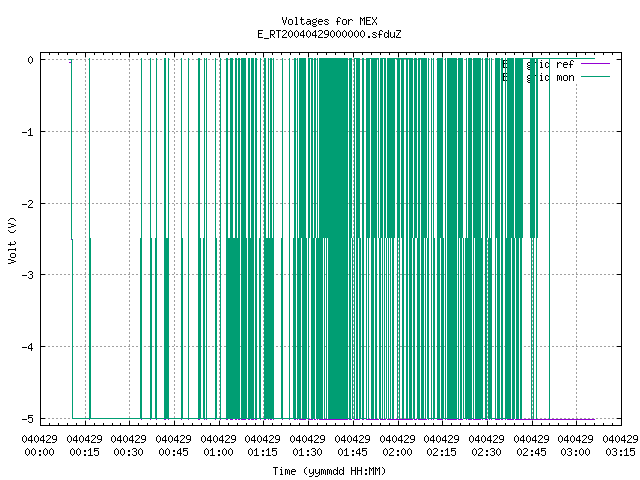Click the 'ref' legend entry text
640x480 pixels.
565,64
